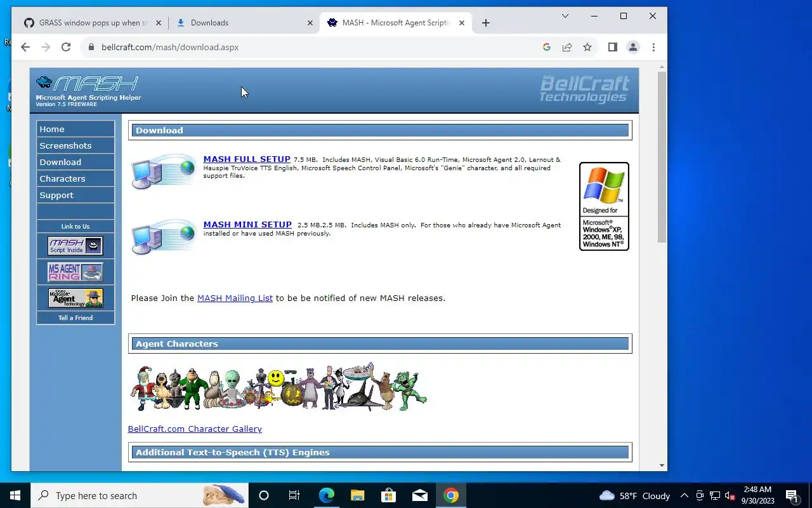Open File Explorer from taskbar
Image resolution: width=812 pixels, height=508 pixels.
point(357,495)
